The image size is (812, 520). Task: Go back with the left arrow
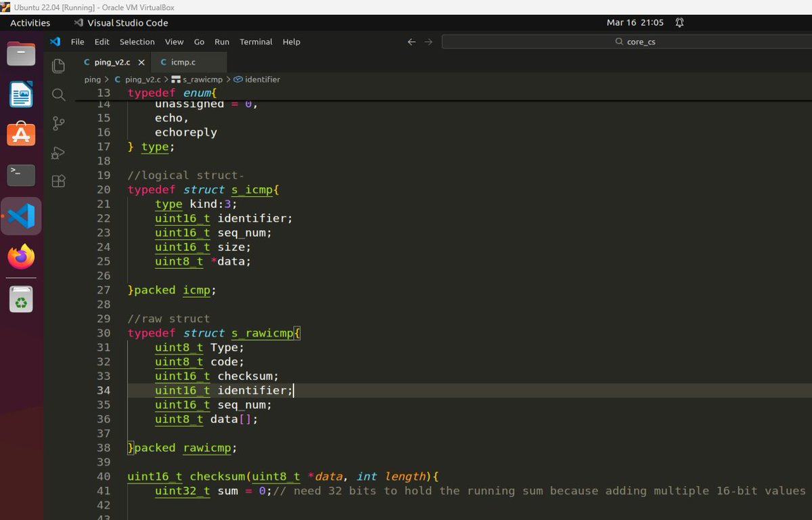pos(411,41)
